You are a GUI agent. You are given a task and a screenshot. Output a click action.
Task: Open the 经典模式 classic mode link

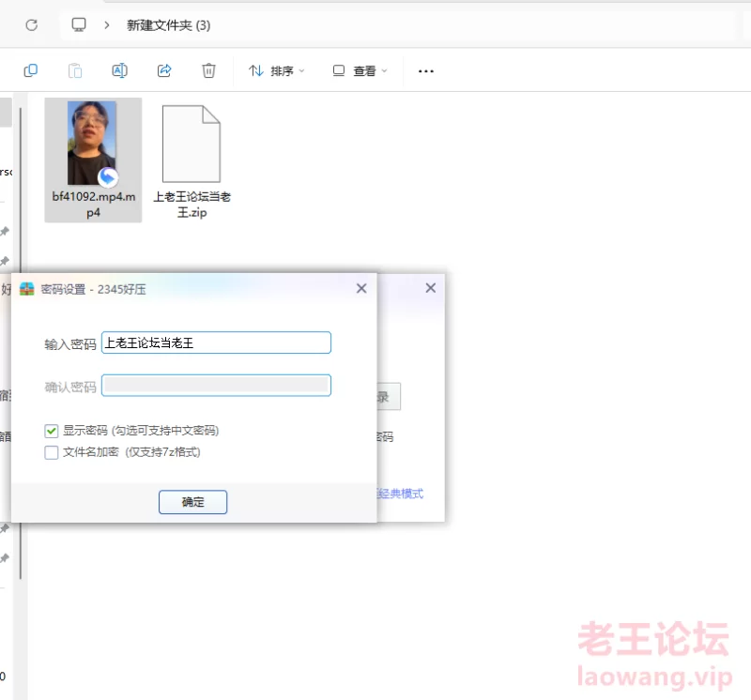point(402,494)
